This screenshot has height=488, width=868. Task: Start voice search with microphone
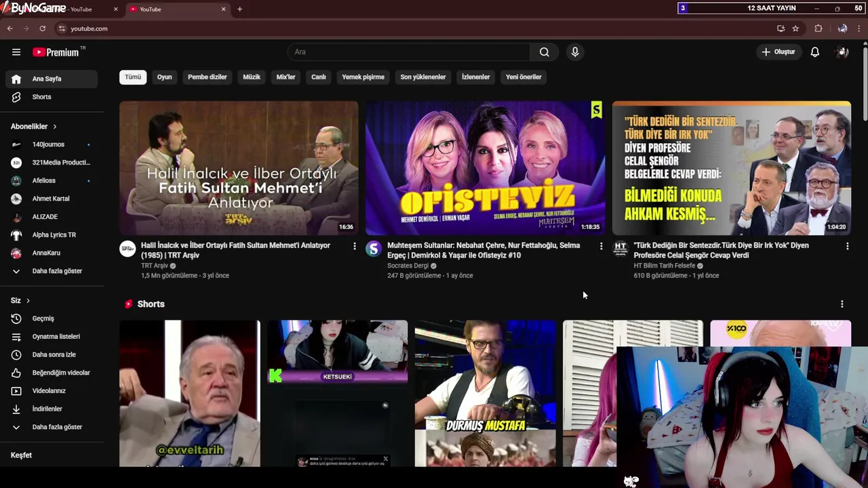[x=575, y=52]
